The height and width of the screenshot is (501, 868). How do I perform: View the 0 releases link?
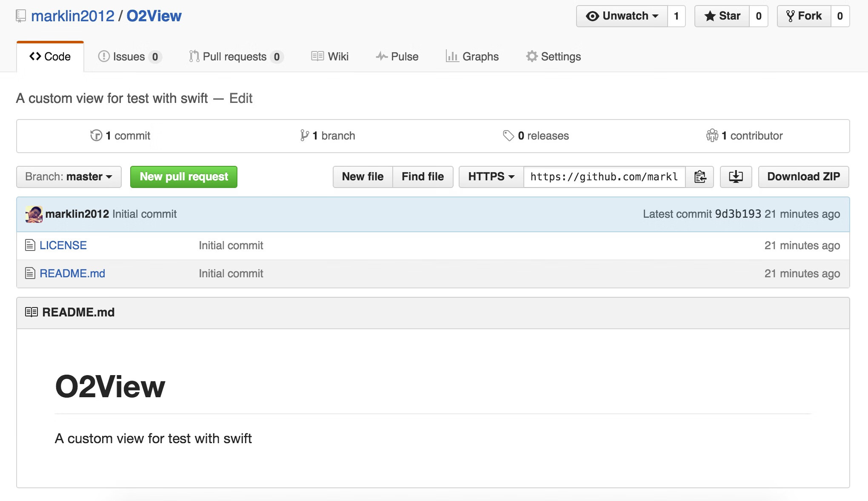(x=536, y=136)
